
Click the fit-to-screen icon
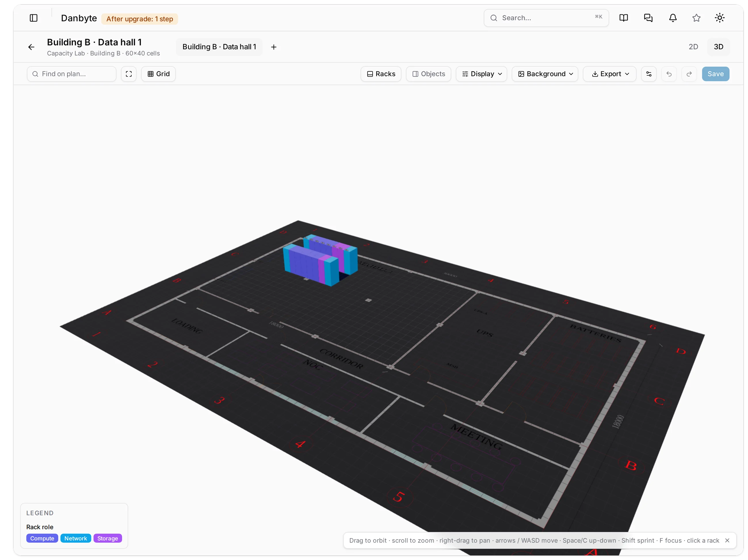tap(129, 74)
